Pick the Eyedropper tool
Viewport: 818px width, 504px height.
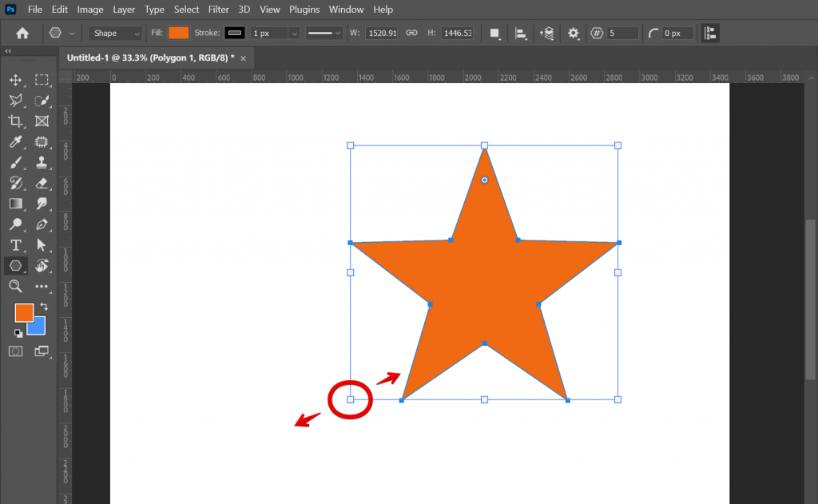click(17, 142)
